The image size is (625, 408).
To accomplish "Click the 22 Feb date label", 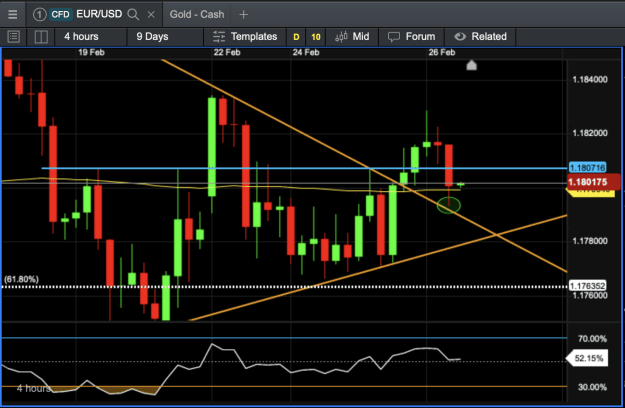I will click(227, 52).
